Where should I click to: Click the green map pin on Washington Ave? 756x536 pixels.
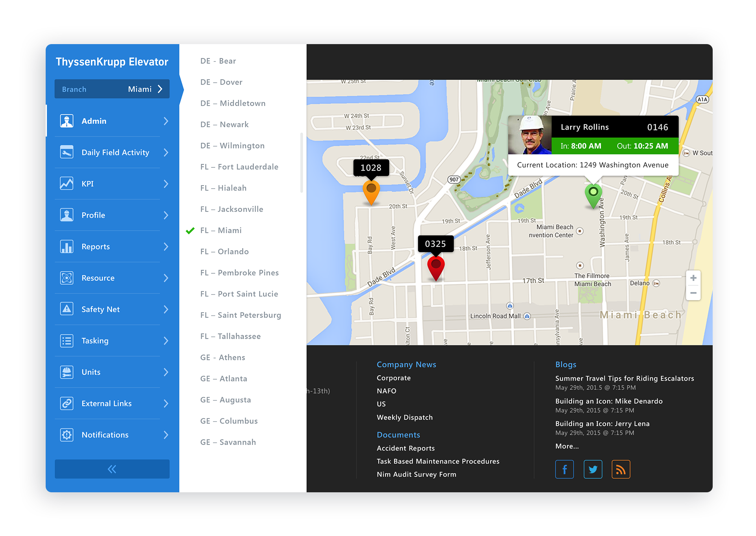click(x=593, y=196)
